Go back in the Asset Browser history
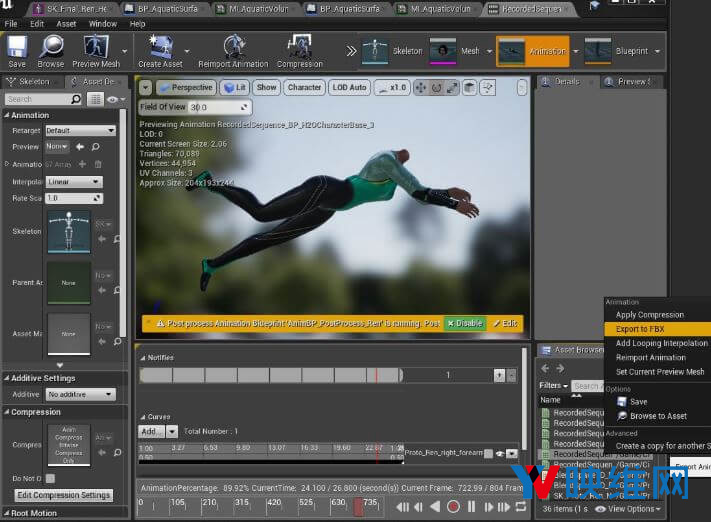The width and height of the screenshot is (711, 522). [x=545, y=368]
